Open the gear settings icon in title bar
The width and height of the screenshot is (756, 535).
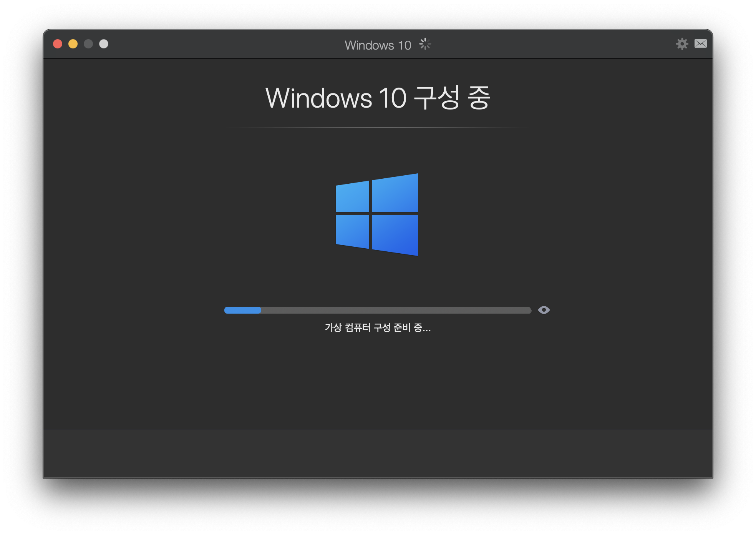(682, 44)
